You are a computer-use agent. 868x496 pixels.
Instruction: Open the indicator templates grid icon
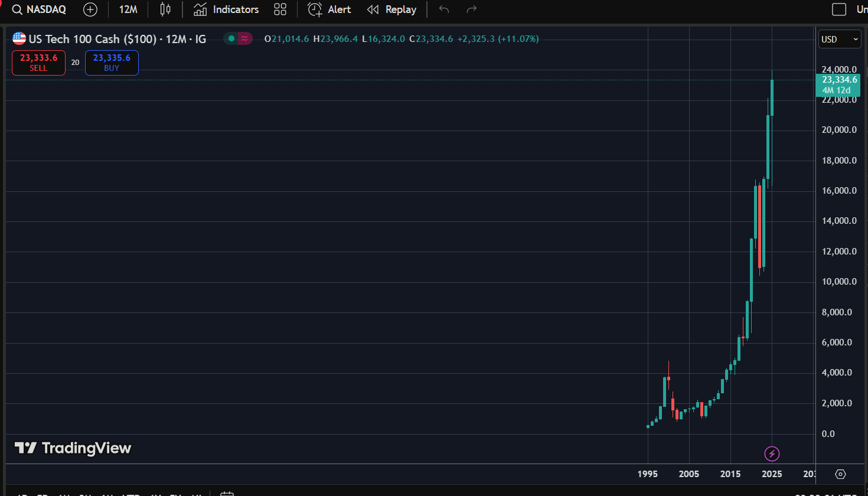(x=280, y=9)
